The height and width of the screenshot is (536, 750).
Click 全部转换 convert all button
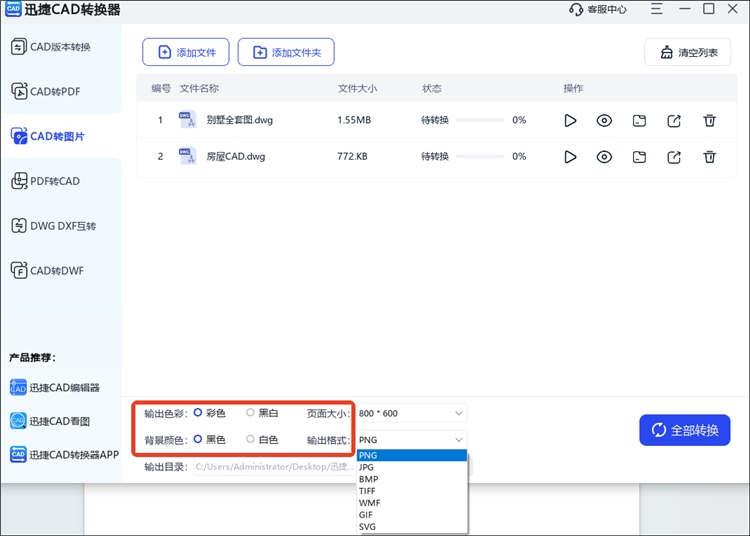(684, 430)
